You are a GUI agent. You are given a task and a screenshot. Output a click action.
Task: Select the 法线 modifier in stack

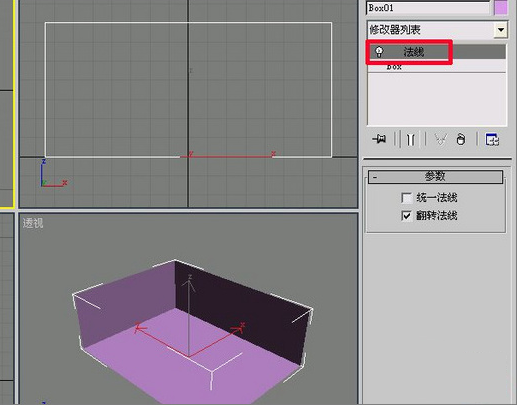[437, 52]
